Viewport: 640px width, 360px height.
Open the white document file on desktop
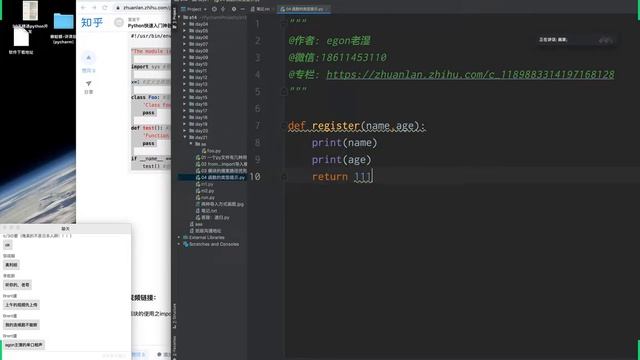pos(21,37)
